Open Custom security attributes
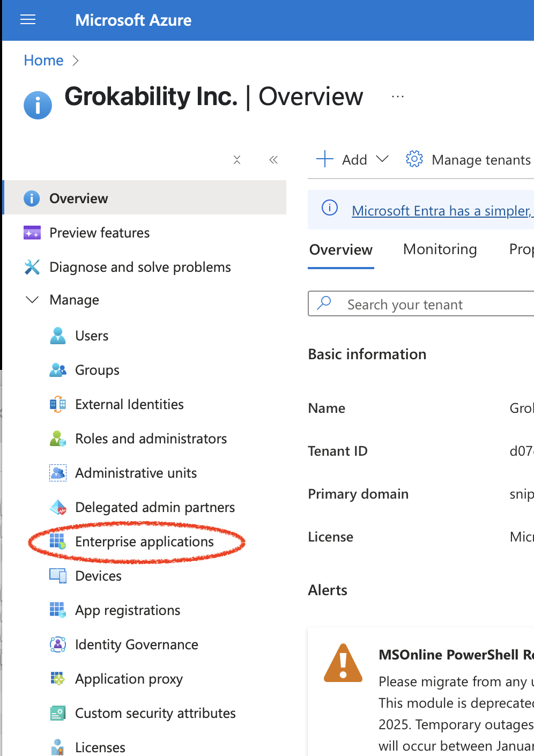Screen dimensions: 534x756 pyautogui.click(x=155, y=713)
